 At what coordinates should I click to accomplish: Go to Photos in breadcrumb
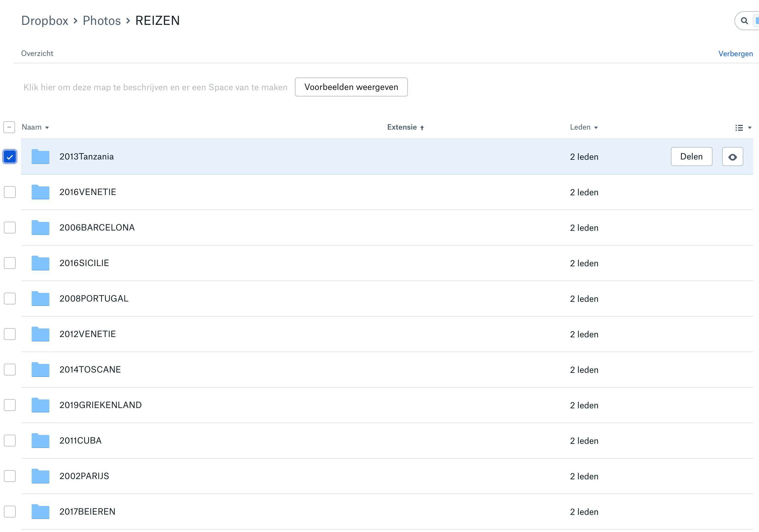coord(101,21)
